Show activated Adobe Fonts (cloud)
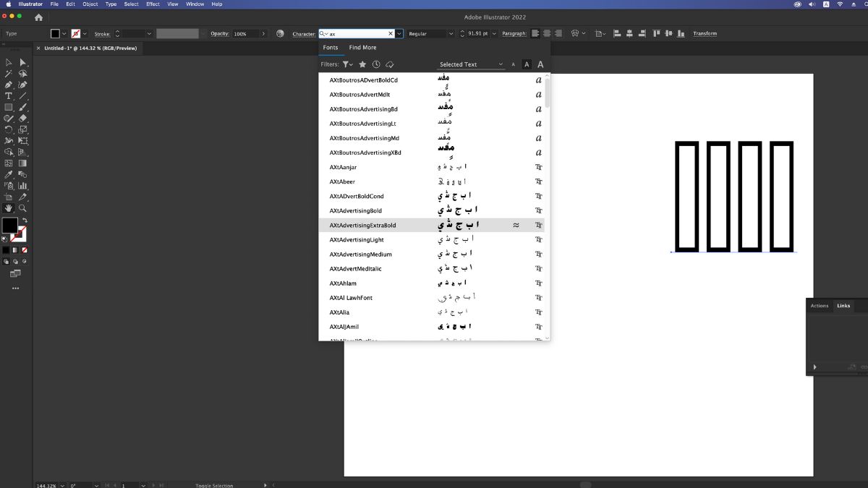The height and width of the screenshot is (488, 868). tap(390, 64)
